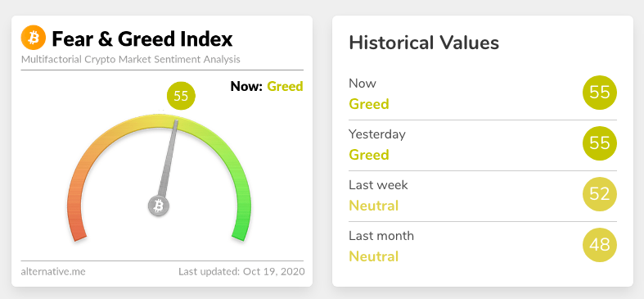
Task: Click the green greed end of gauge arc
Action: coord(240,233)
